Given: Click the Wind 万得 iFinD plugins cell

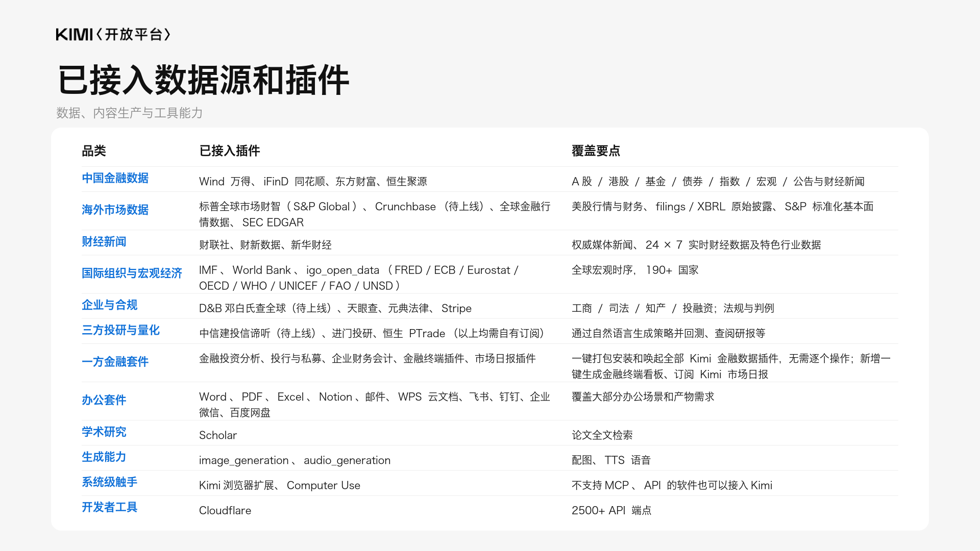Looking at the screenshot, I should point(313,181).
